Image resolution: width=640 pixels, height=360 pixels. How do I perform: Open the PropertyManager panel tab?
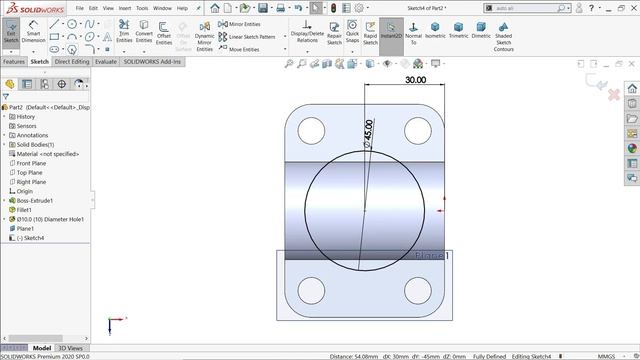27,84
